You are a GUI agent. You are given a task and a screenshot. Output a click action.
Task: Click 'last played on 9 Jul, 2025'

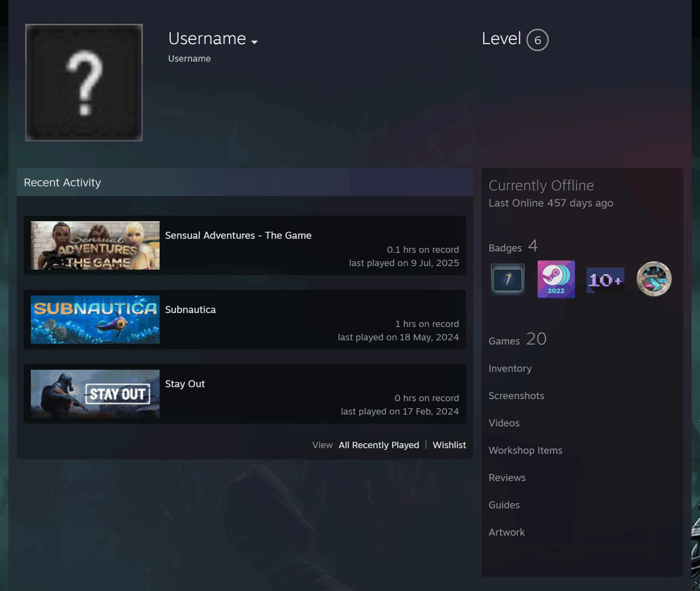(404, 263)
